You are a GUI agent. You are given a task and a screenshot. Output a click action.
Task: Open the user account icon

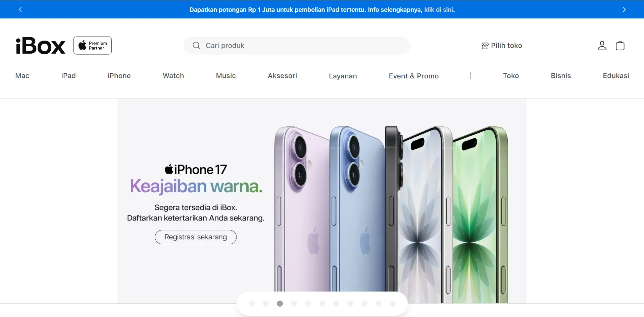pyautogui.click(x=602, y=46)
